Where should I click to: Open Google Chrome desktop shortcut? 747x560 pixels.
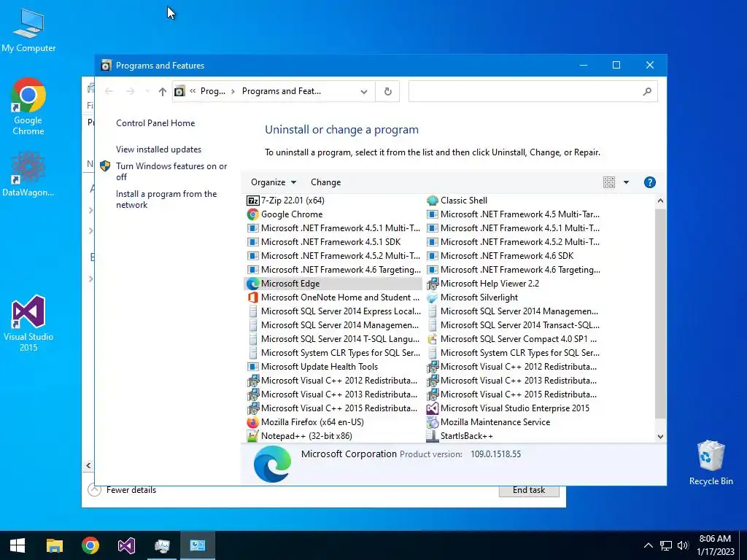[x=28, y=106]
